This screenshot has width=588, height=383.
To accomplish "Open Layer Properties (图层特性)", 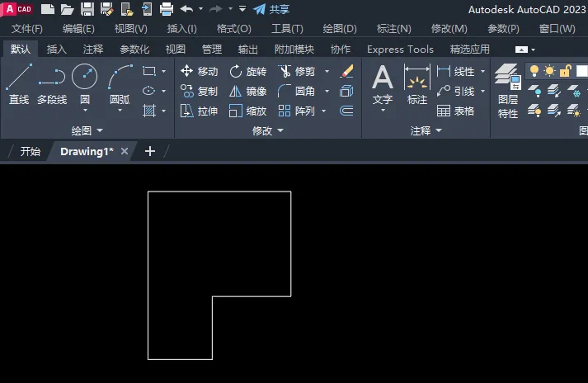I will [x=508, y=91].
